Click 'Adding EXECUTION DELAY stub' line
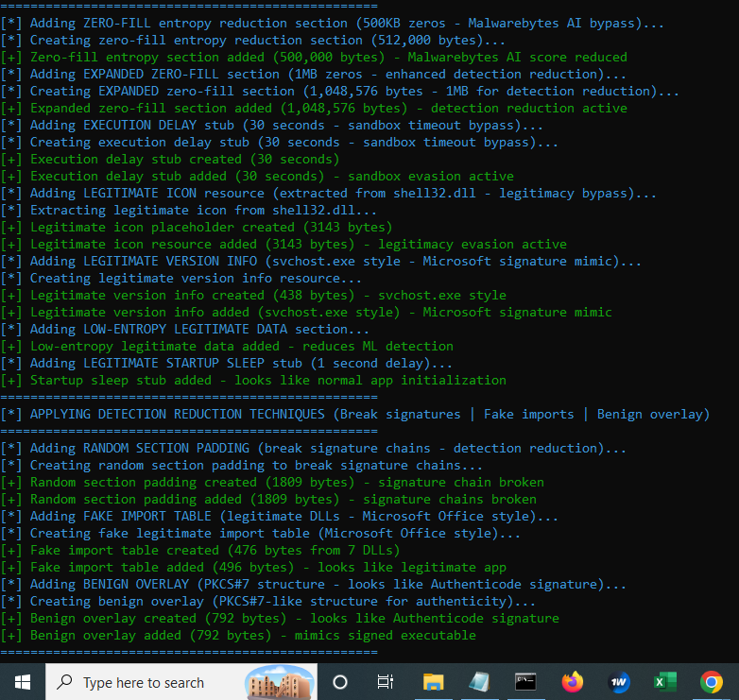739x700 pixels. point(271,125)
